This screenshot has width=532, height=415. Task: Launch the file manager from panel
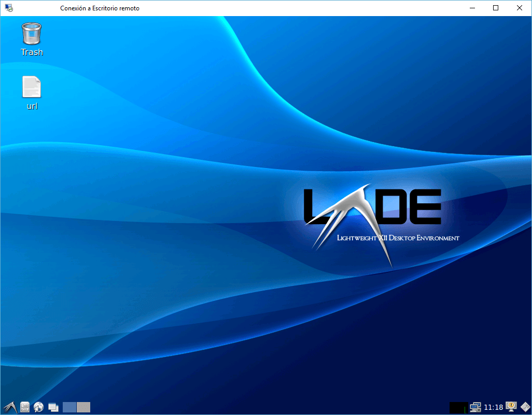(25, 407)
